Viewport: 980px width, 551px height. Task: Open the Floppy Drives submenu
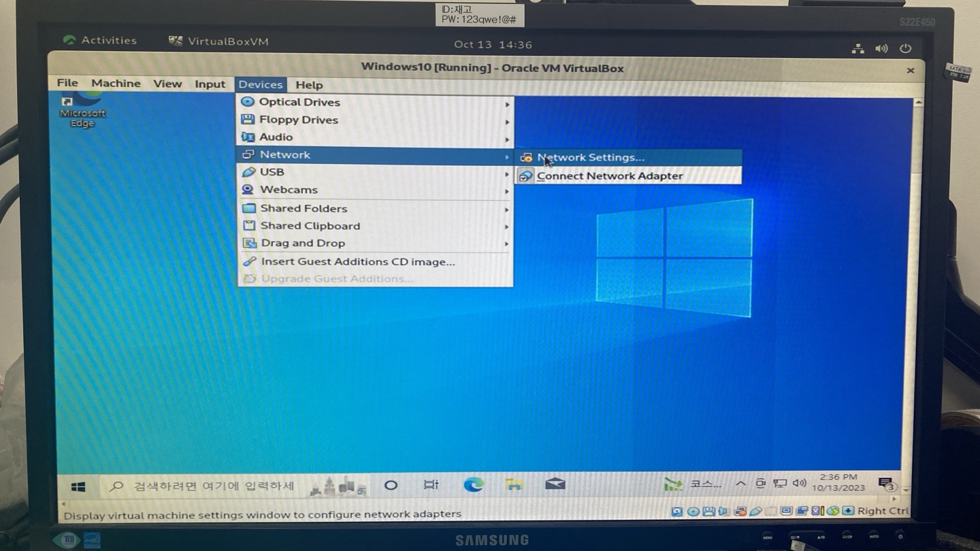coord(375,120)
